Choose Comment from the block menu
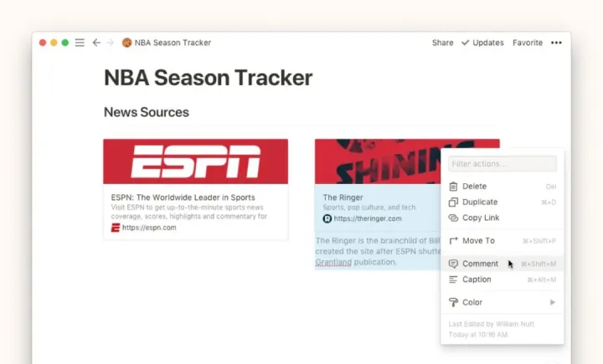The height and width of the screenshot is (364, 603). click(x=480, y=264)
